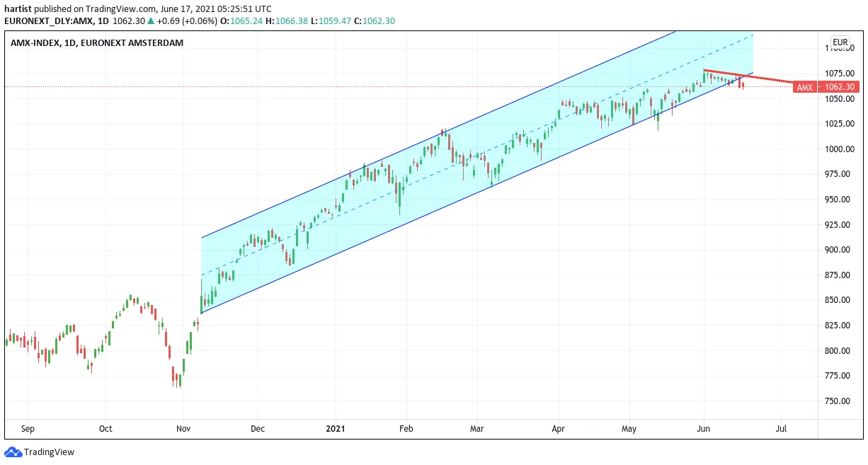
Task: Click the red AMX price label tag
Action: (x=804, y=87)
